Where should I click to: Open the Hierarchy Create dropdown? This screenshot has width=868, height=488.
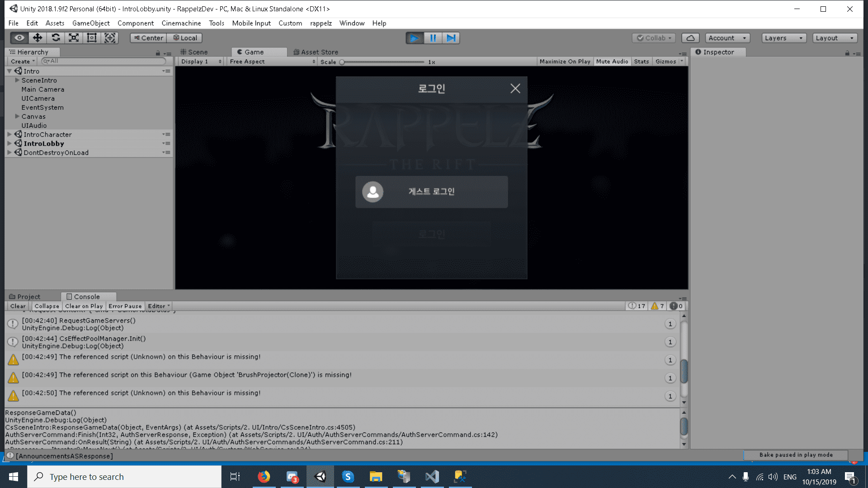coord(23,61)
